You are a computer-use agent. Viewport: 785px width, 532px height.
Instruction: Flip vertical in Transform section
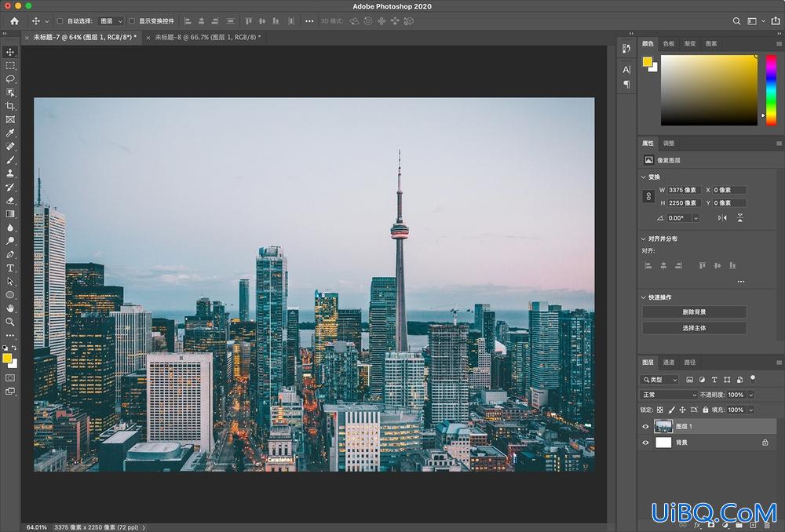coord(739,217)
